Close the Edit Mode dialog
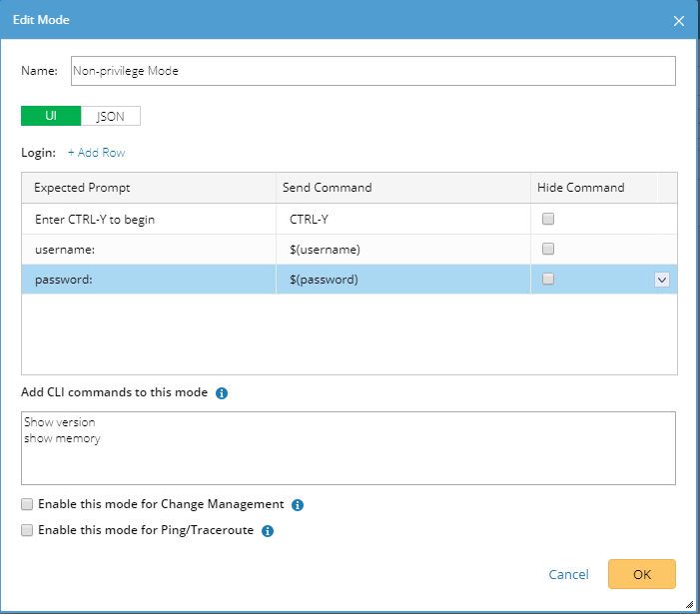The image size is (700, 614). 679,20
